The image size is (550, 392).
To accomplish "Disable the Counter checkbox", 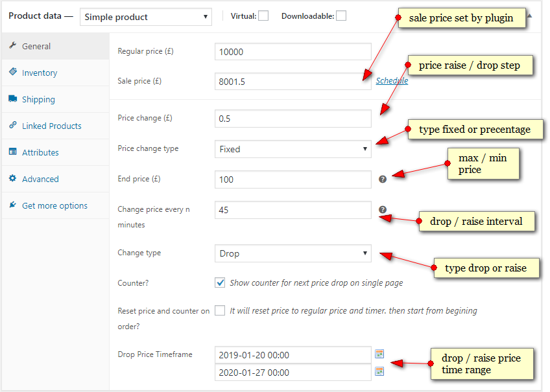I will click(220, 282).
